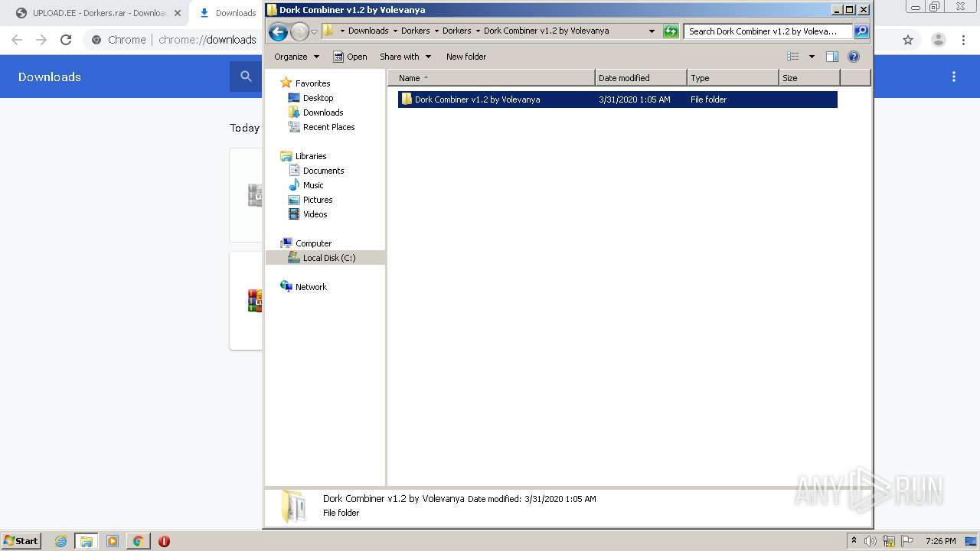Close the UPLOAD.EE Chrome tab
The image size is (980, 551).
[178, 13]
